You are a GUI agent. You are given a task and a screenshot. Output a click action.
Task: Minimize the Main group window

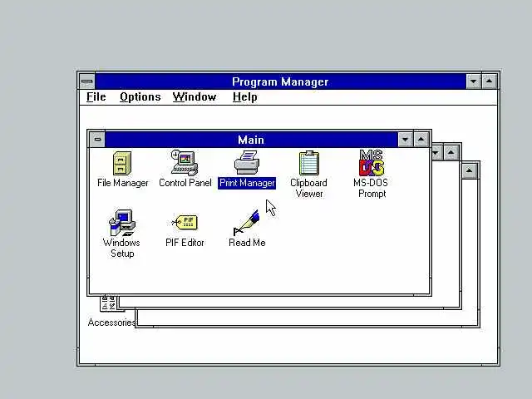tap(405, 139)
